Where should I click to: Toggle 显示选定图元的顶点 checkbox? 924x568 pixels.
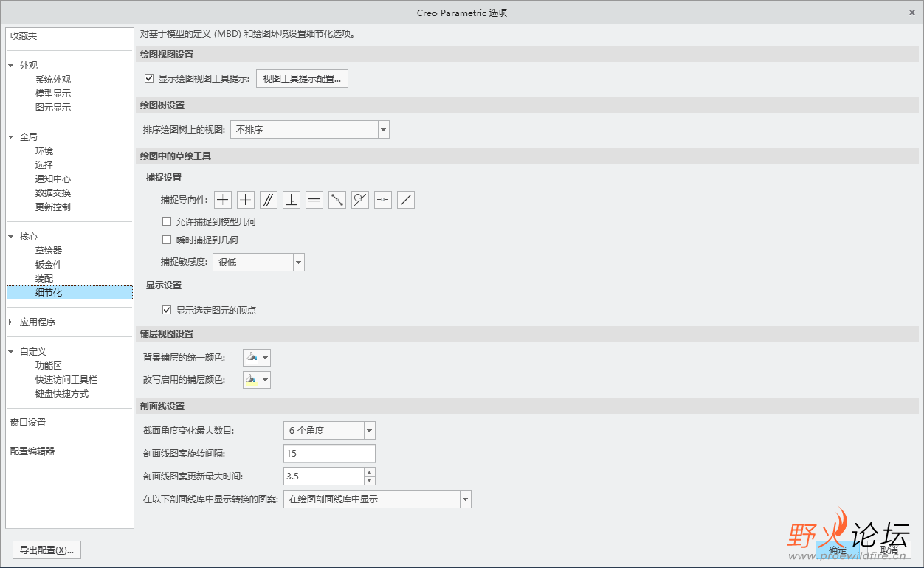[167, 310]
